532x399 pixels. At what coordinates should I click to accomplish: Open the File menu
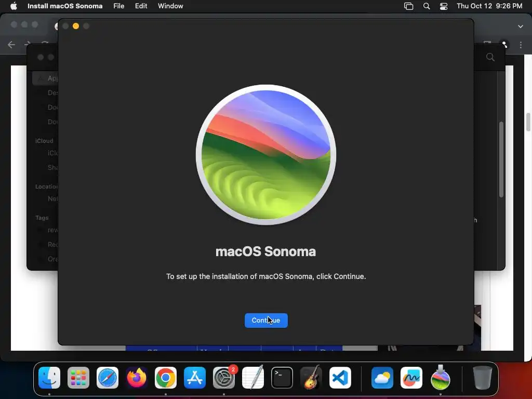click(x=119, y=6)
